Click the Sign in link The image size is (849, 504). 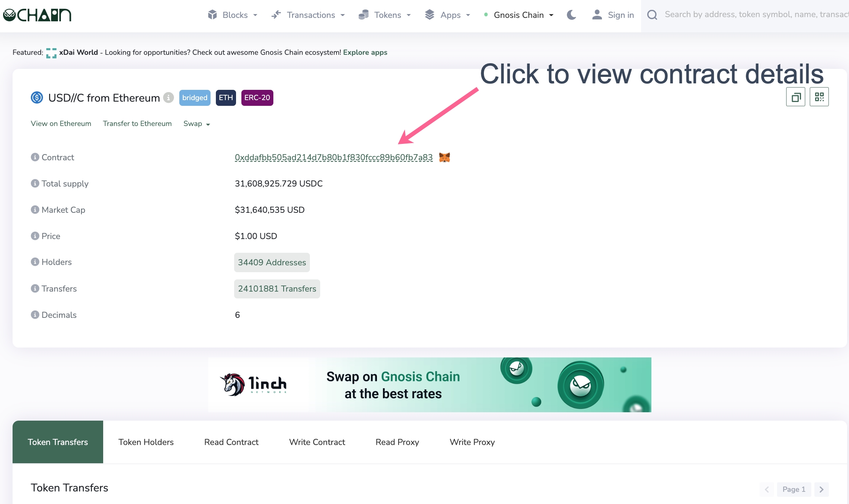[x=613, y=15]
